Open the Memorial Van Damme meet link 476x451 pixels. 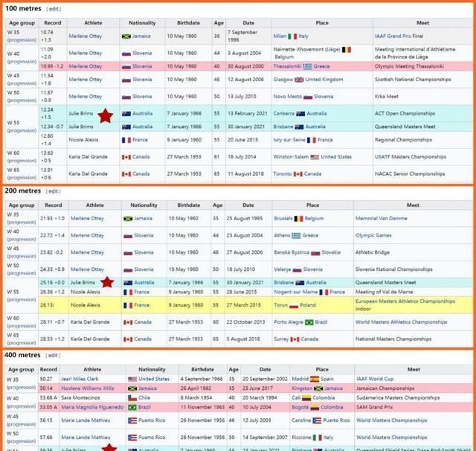[x=382, y=218]
